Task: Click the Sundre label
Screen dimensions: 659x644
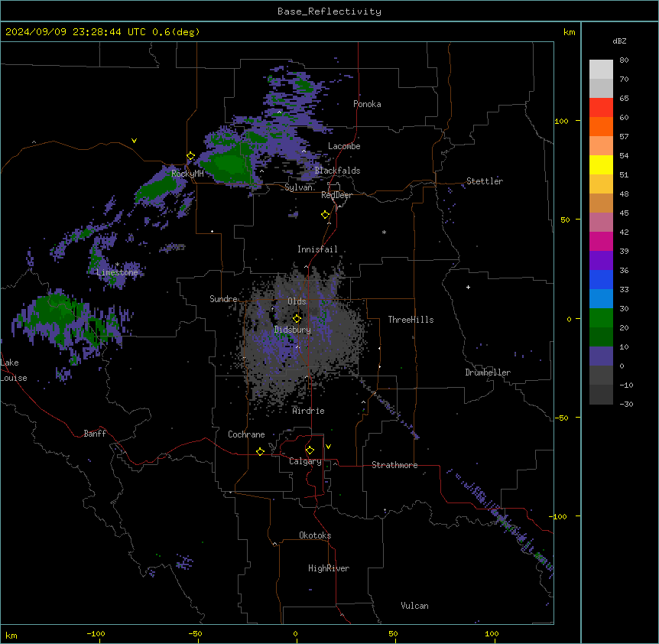Action: (x=223, y=299)
